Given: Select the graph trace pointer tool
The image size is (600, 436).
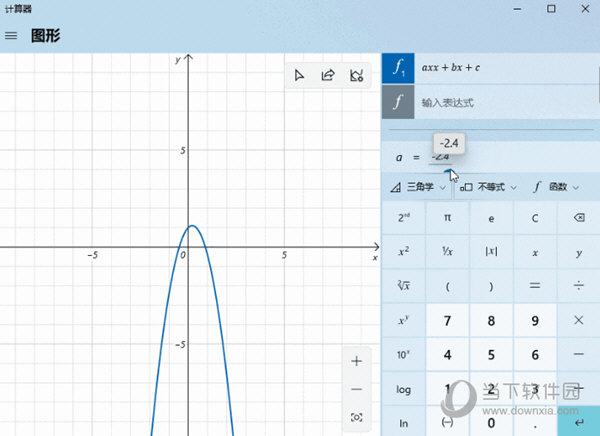Looking at the screenshot, I should (x=299, y=75).
